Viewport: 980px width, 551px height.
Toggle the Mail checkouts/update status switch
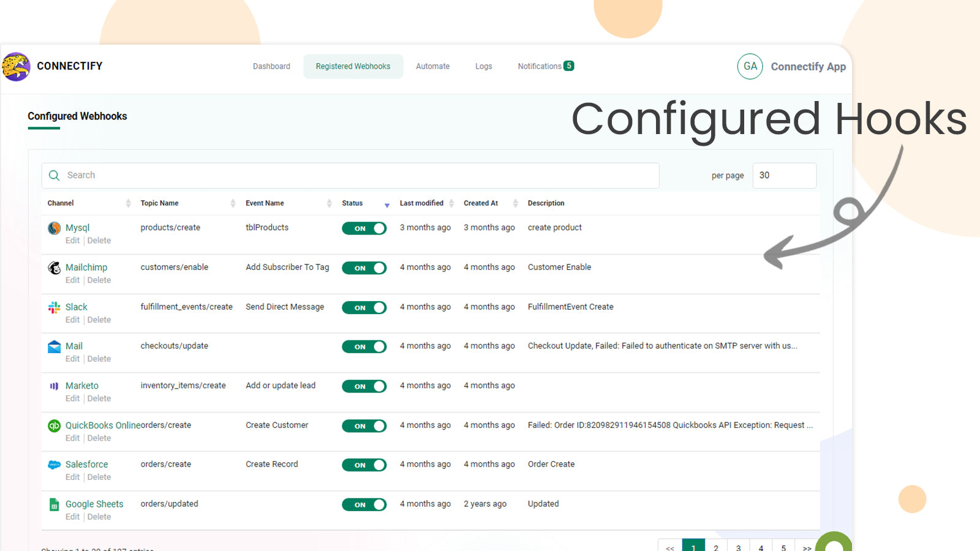click(364, 347)
